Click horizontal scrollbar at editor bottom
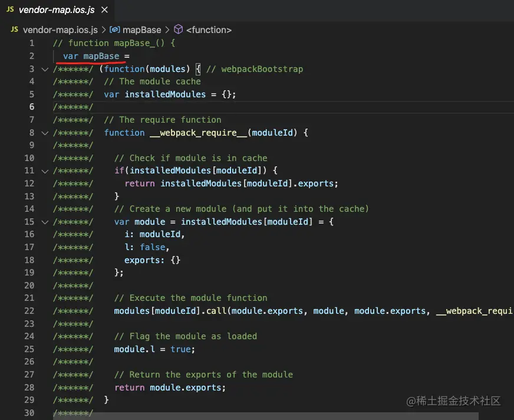The image size is (514, 420). pos(266,416)
